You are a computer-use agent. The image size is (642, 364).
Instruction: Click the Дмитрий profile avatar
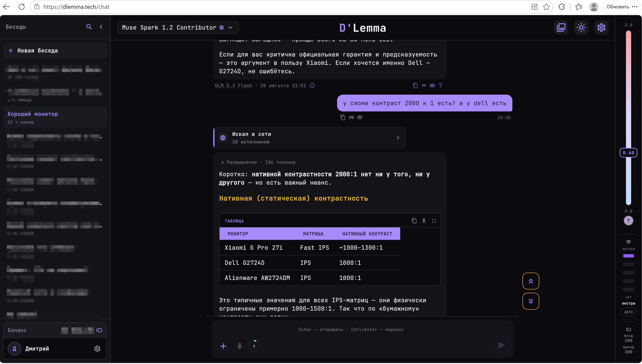(x=14, y=348)
